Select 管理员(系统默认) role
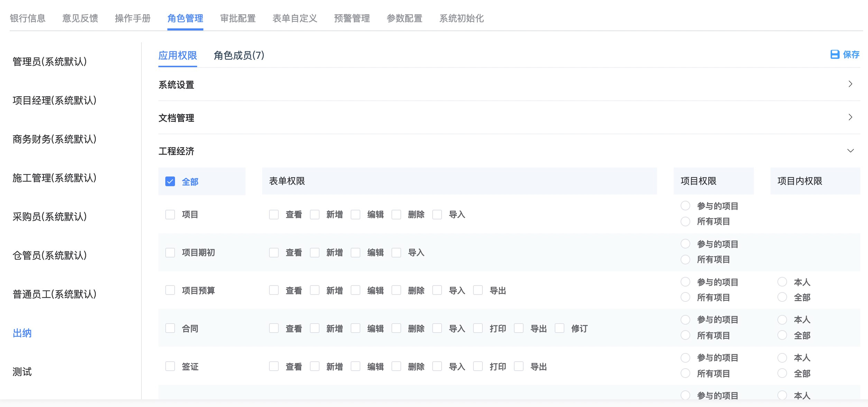 50,62
